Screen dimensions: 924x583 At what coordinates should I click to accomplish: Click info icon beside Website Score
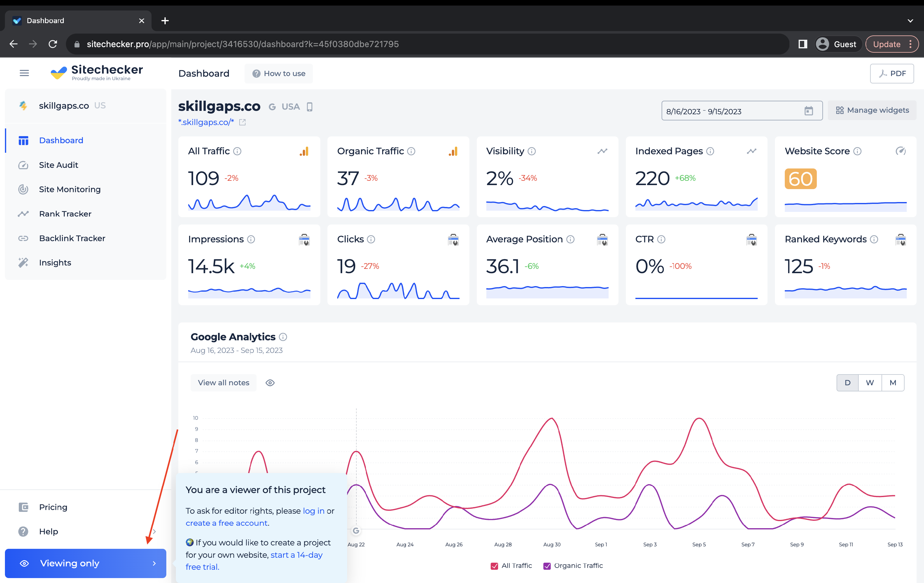[857, 151]
